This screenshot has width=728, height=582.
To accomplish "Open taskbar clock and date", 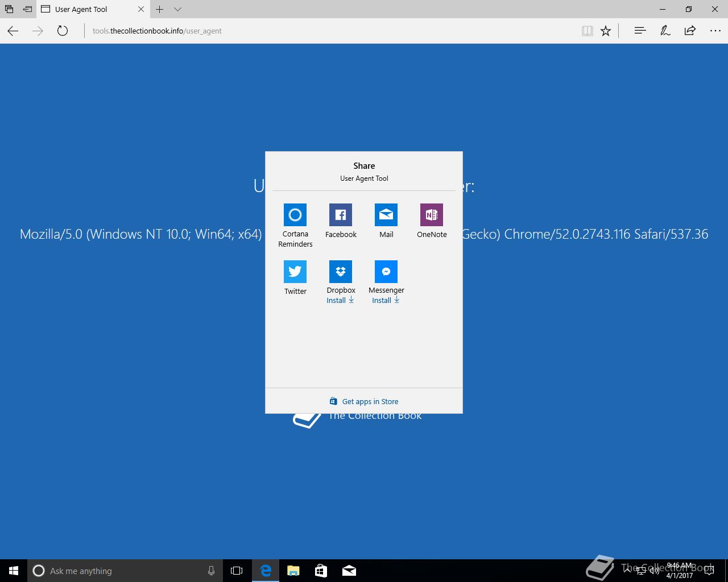I will [679, 571].
